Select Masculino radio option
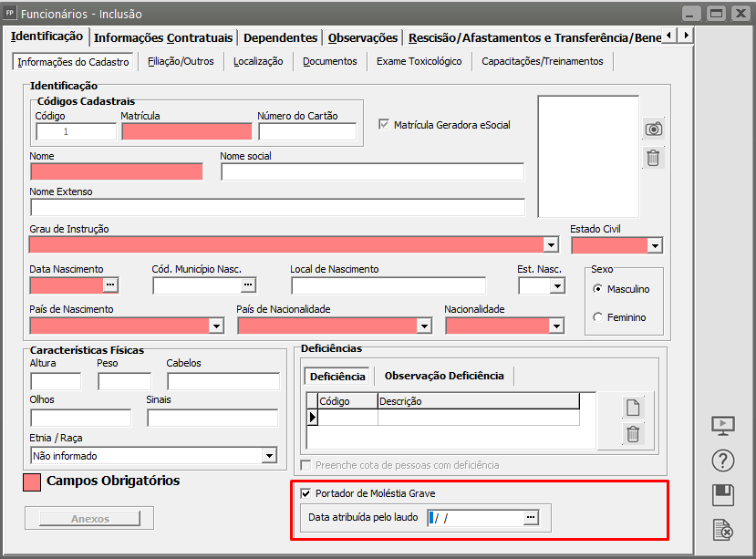This screenshot has height=559, width=756. pyautogui.click(x=598, y=289)
